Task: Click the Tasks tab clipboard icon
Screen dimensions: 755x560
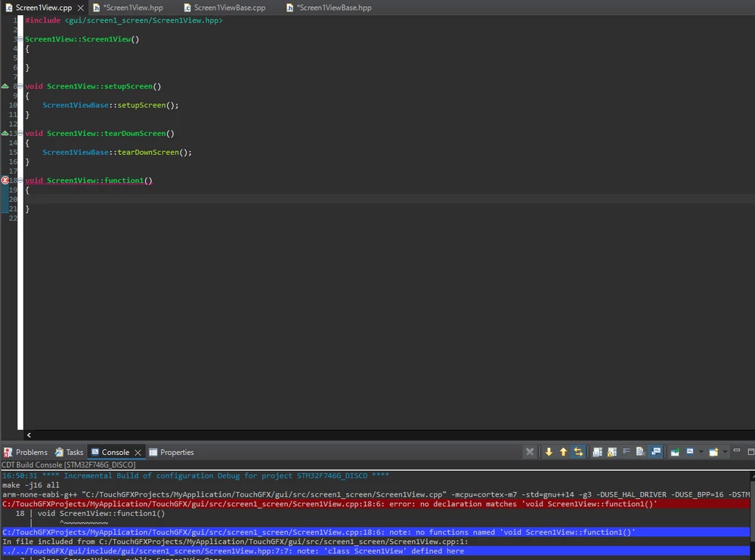Action: coord(59,452)
